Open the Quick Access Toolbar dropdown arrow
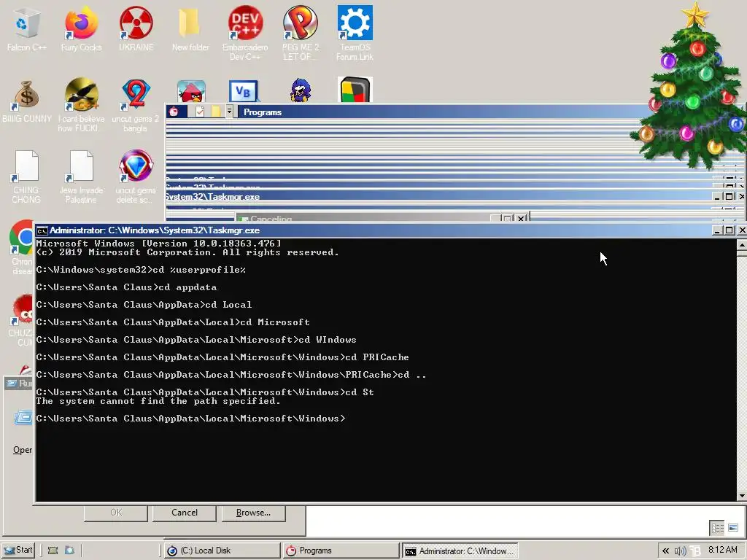 pyautogui.click(x=229, y=112)
